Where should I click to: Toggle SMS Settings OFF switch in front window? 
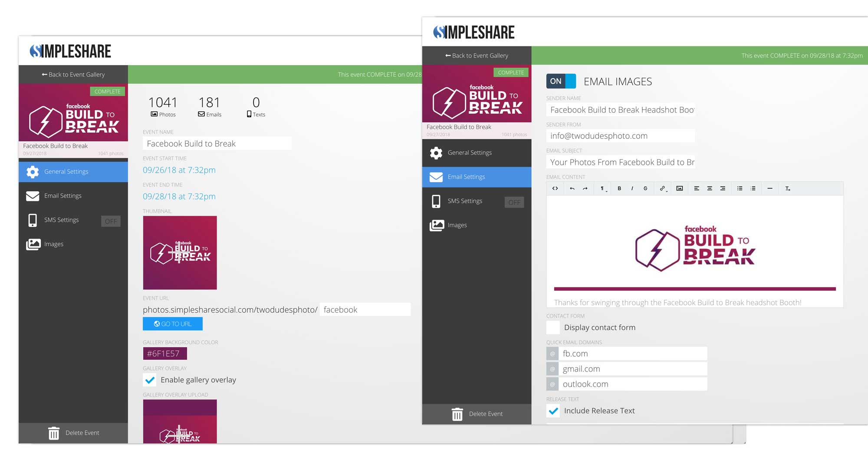point(514,202)
